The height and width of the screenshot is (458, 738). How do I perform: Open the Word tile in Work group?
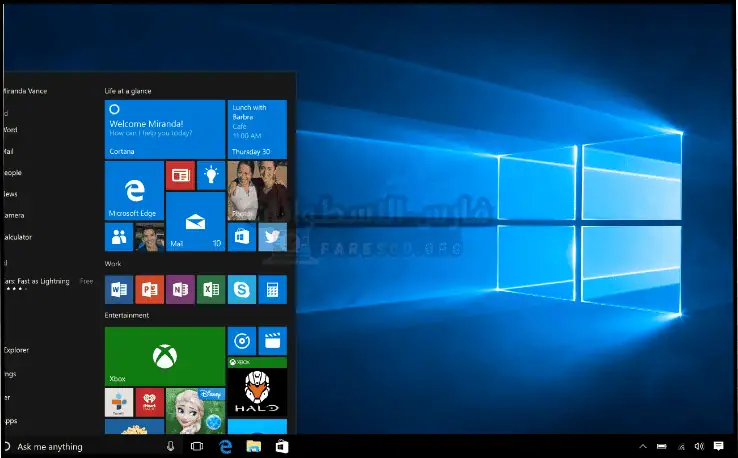119,289
